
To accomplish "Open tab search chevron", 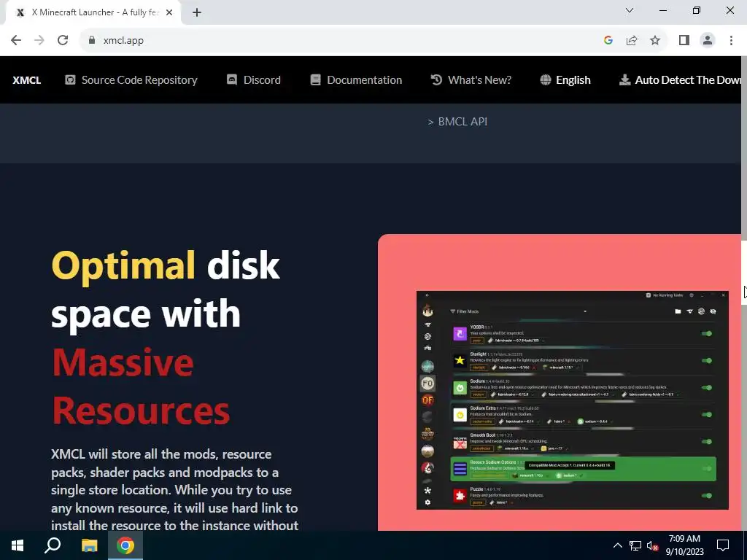I will [630, 10].
